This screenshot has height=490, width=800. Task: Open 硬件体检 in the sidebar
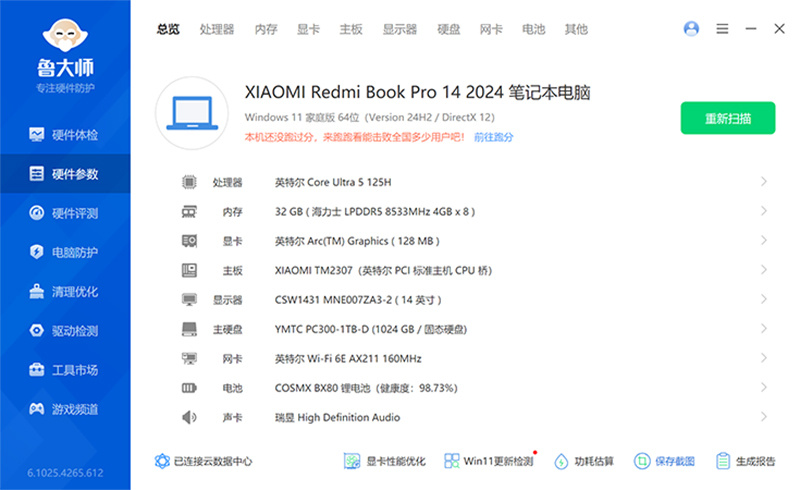pyautogui.click(x=65, y=135)
